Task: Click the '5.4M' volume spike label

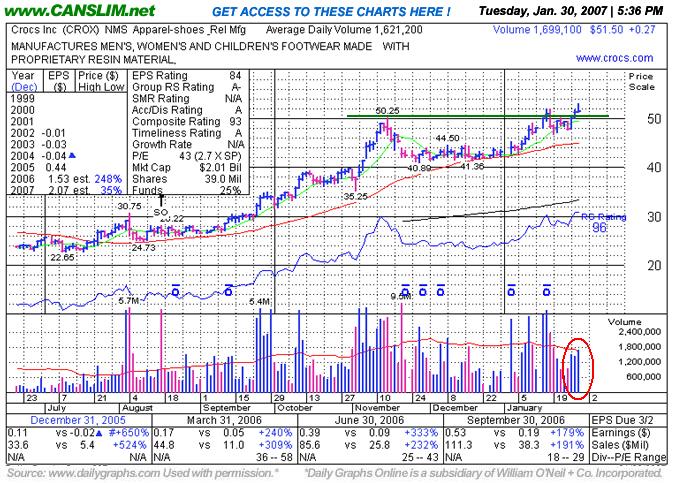Action: click(259, 302)
